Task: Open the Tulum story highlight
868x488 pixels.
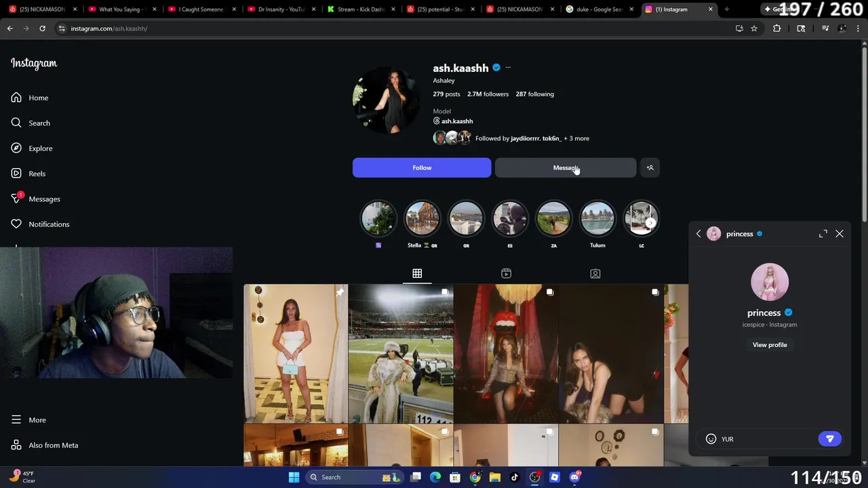Action: point(597,218)
